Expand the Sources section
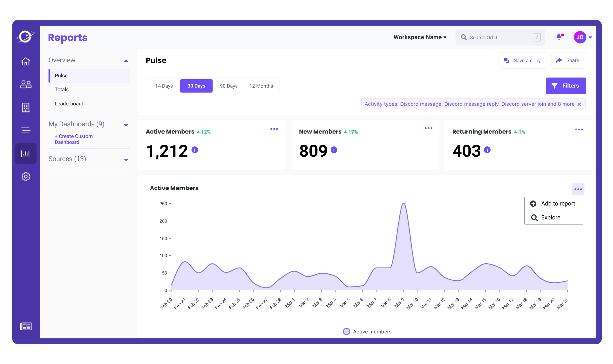The width and height of the screenshot is (613, 364). point(126,160)
